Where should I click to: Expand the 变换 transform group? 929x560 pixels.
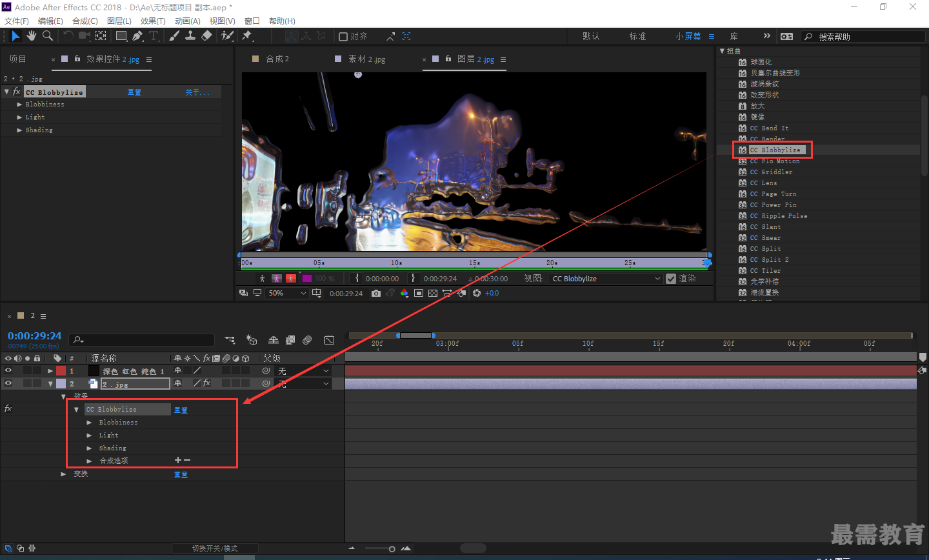63,474
